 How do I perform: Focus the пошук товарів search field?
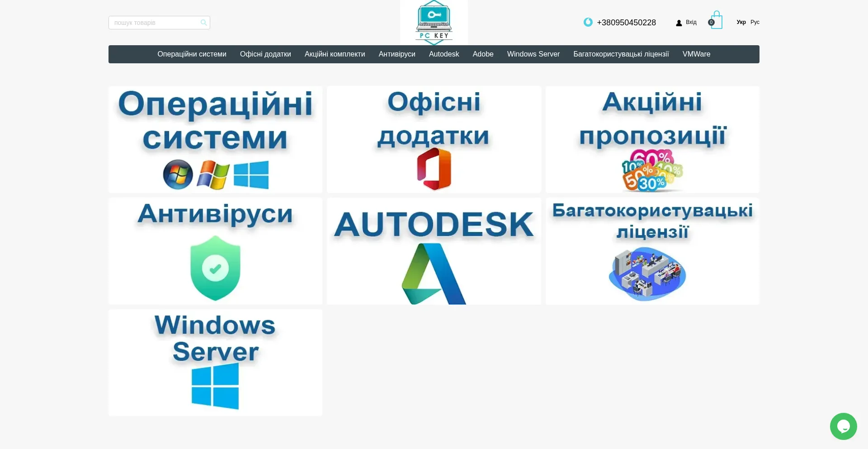pos(154,23)
